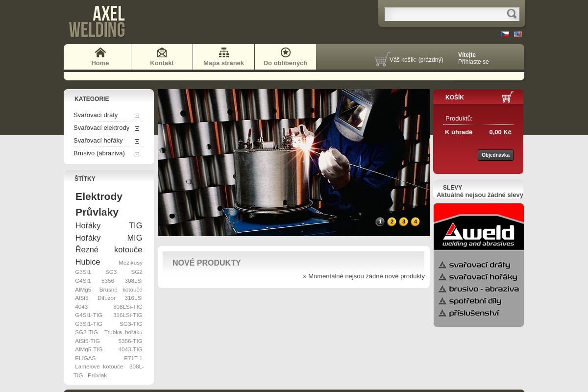Click the Home icon in the navigation bar

pyautogui.click(x=100, y=52)
